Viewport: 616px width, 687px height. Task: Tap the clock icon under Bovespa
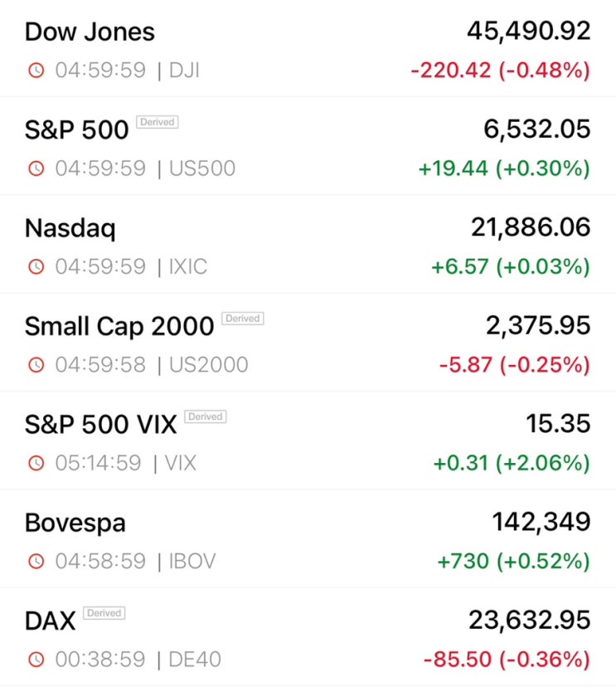click(x=36, y=561)
